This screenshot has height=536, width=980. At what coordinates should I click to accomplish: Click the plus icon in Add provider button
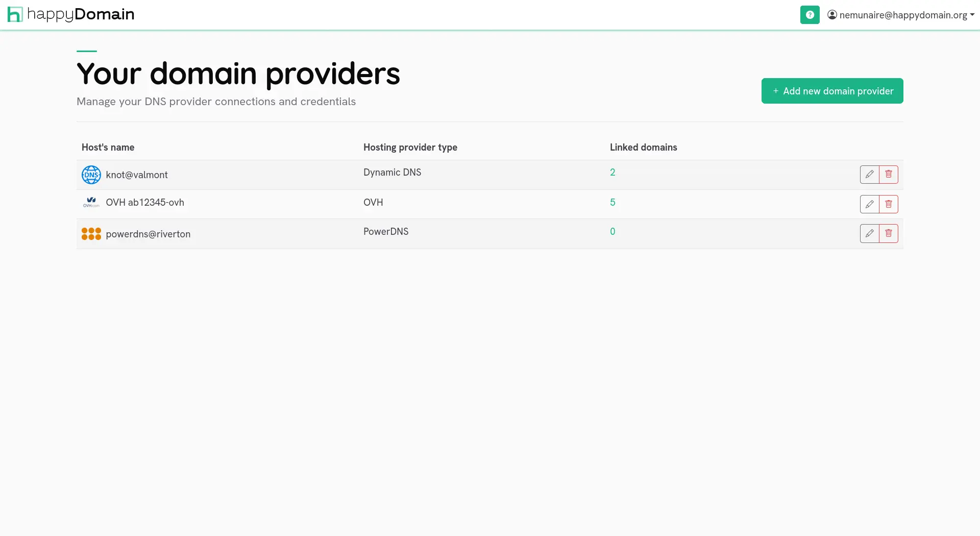click(775, 91)
